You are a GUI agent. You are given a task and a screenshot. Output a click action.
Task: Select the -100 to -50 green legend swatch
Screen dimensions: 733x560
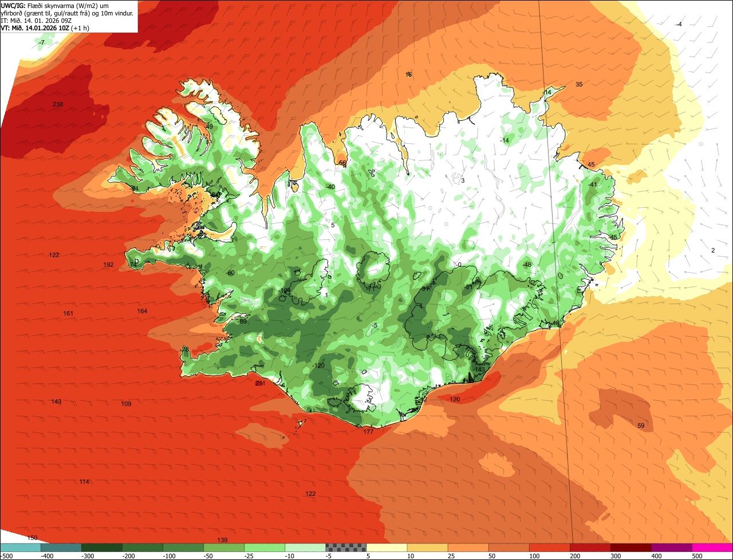tap(183, 547)
